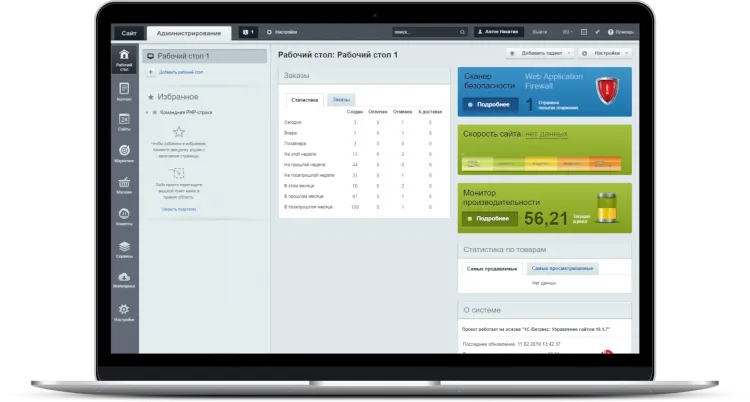
Task: Open the Маркетинг sidebar section
Action: pos(124,153)
